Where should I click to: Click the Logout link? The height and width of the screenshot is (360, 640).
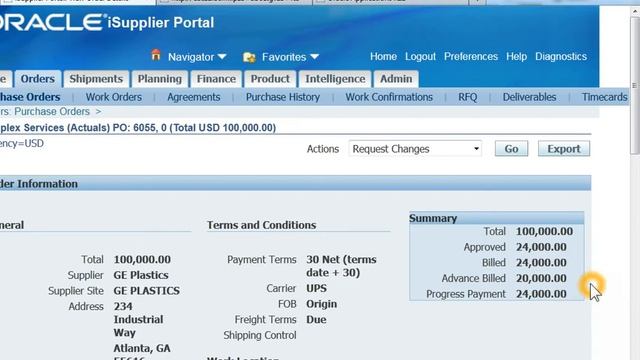click(420, 56)
